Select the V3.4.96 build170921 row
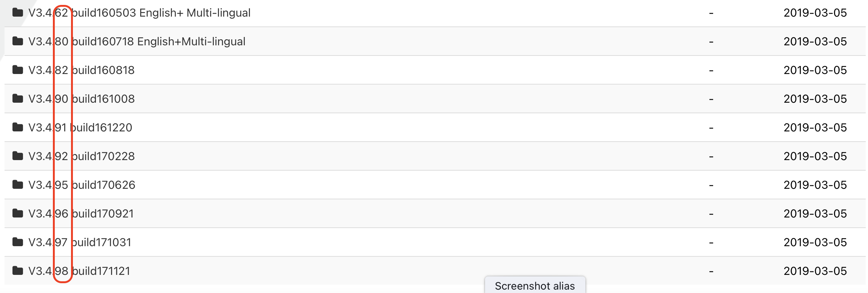The image size is (868, 293). [415, 213]
